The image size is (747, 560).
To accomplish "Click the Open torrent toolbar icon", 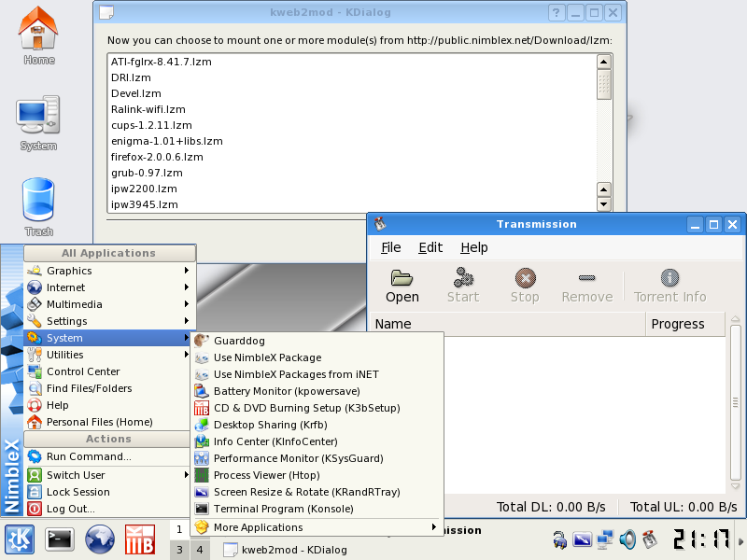I will pyautogui.click(x=402, y=286).
